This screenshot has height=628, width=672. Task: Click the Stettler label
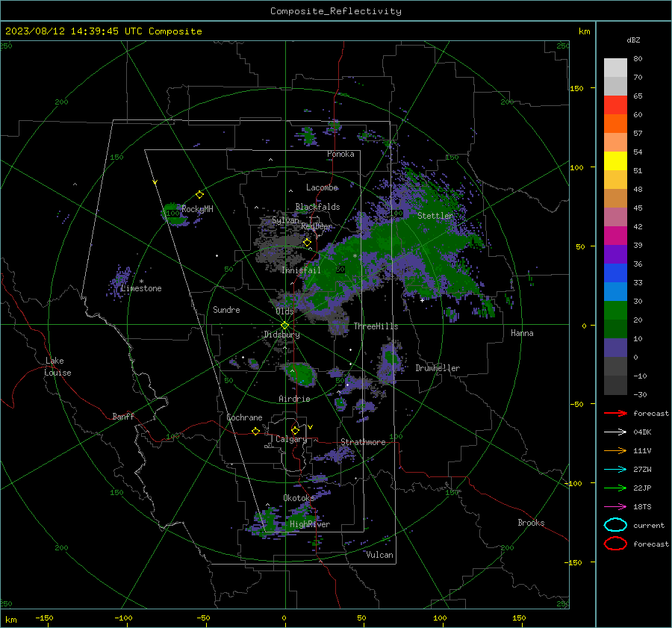pyautogui.click(x=435, y=216)
